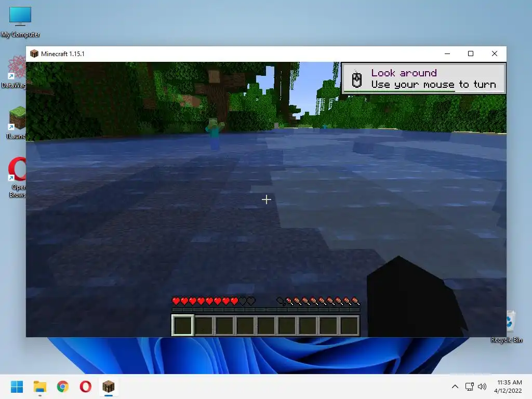
Task: Open the Windows Start menu
Action: point(17,387)
